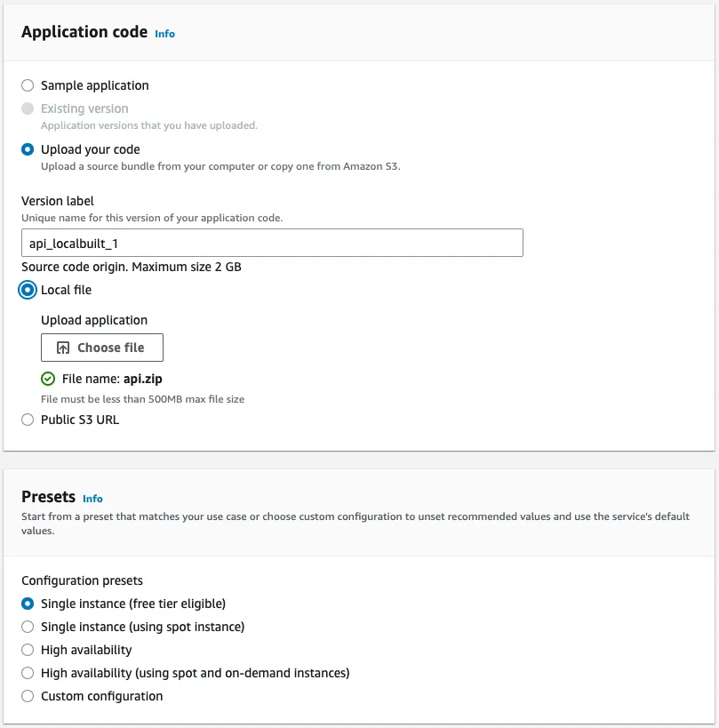Viewport: 719px width, 728px height.
Task: Select Local file as source code origin
Action: pyautogui.click(x=28, y=290)
